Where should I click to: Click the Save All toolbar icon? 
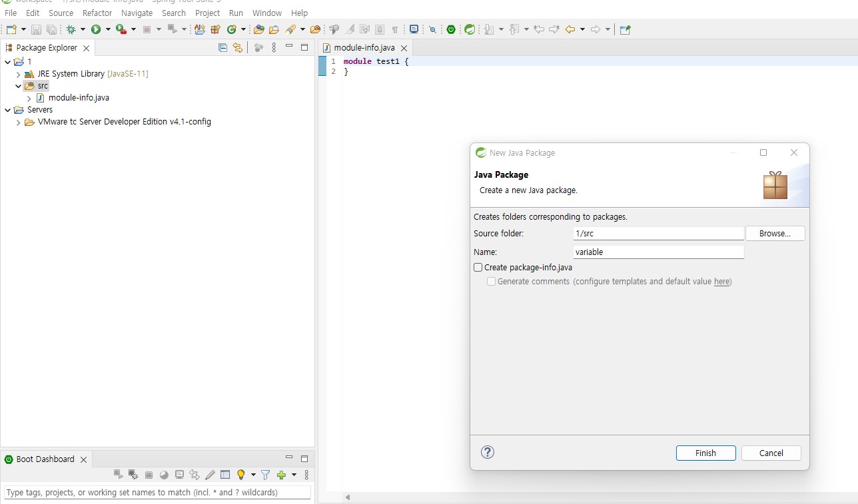point(51,29)
